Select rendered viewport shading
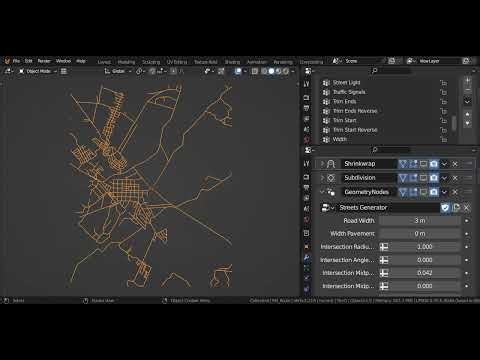Screen dimensions: 480x360 point(286,71)
